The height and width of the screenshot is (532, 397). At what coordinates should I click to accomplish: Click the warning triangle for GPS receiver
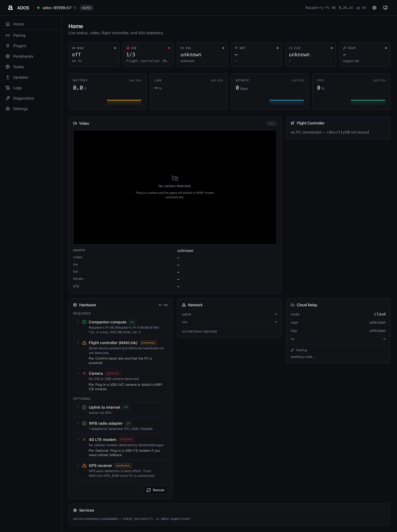click(84, 466)
